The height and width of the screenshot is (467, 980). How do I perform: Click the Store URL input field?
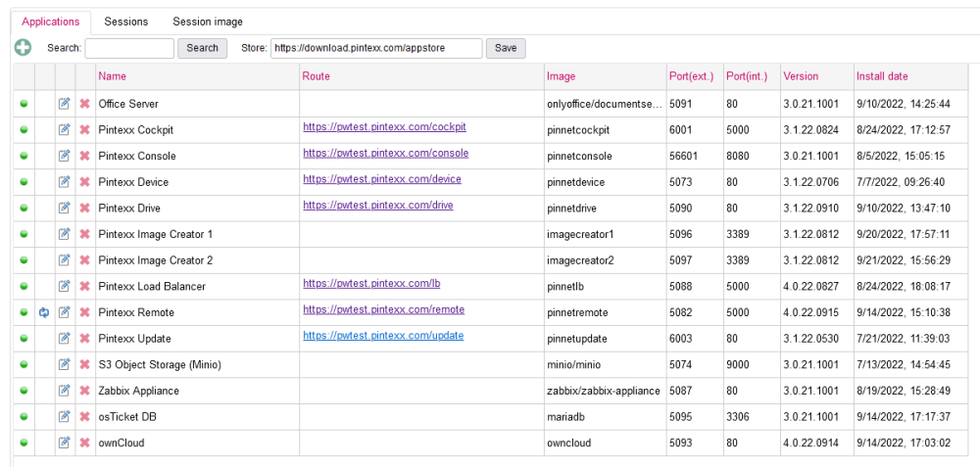376,48
